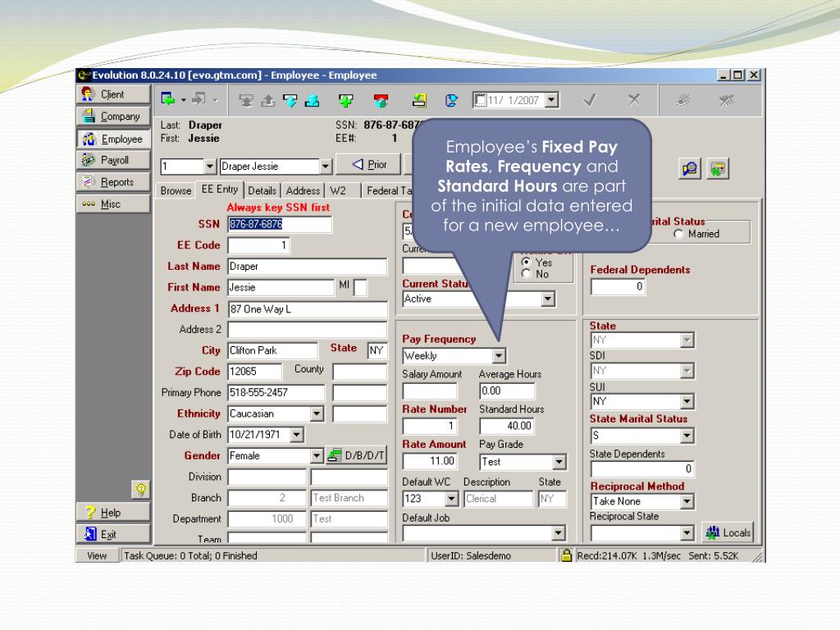Click the Help button in sidebar
840x630 pixels.
pyautogui.click(x=113, y=513)
